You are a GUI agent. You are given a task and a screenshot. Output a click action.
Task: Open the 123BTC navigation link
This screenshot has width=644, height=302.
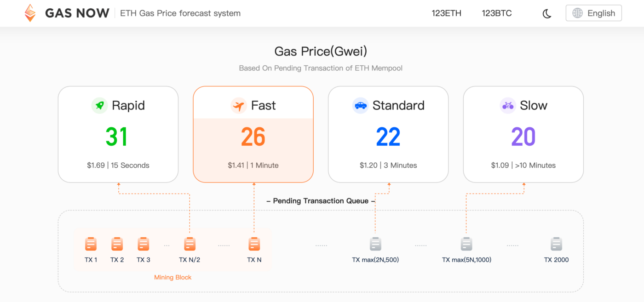coord(497,13)
